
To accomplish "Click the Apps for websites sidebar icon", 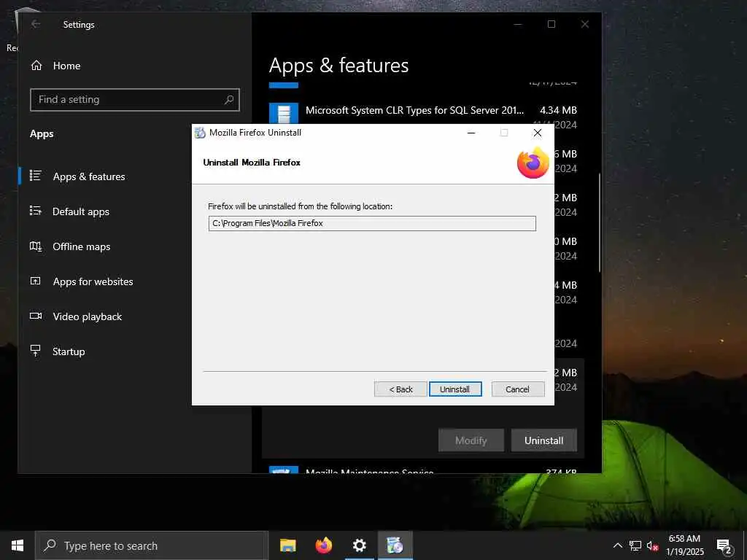I will [36, 281].
